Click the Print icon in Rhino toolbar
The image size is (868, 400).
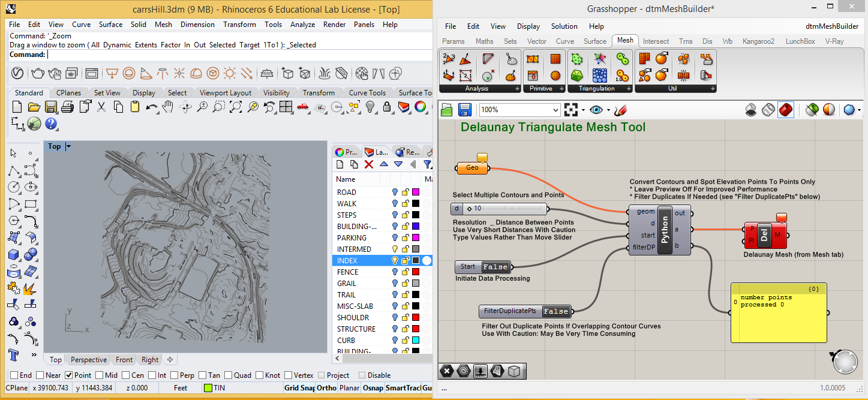(67, 107)
